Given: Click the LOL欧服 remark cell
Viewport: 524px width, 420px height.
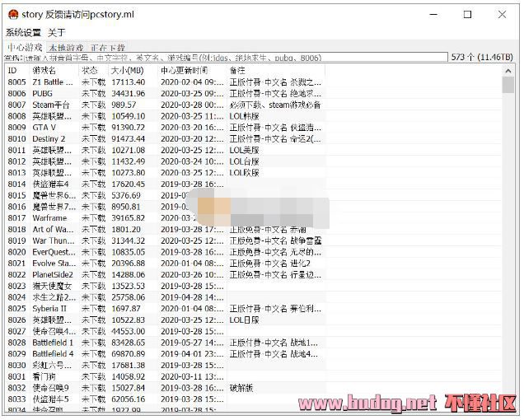Looking at the screenshot, I should point(245,173).
